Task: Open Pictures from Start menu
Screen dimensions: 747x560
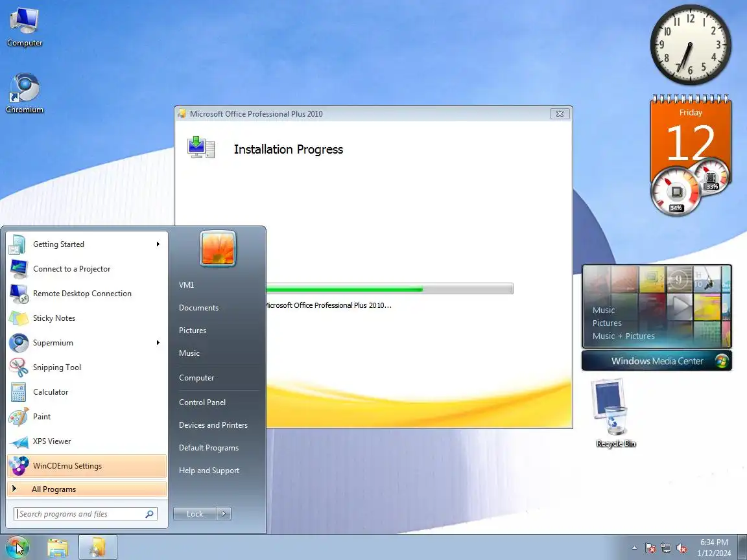Action: coord(193,331)
